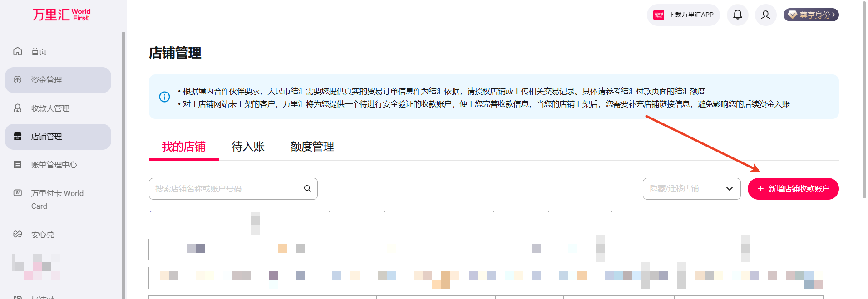Click the 资金管理 icon
Viewport: 868px width, 299px height.
click(18, 80)
